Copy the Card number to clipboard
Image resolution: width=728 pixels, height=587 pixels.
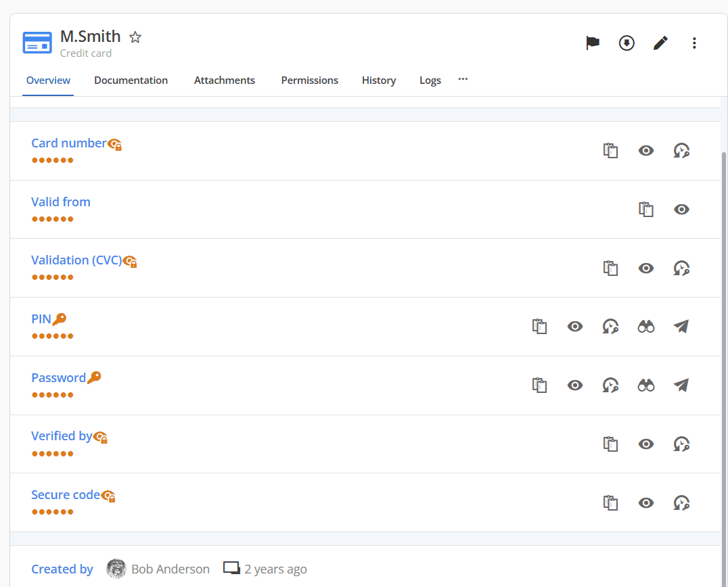611,151
